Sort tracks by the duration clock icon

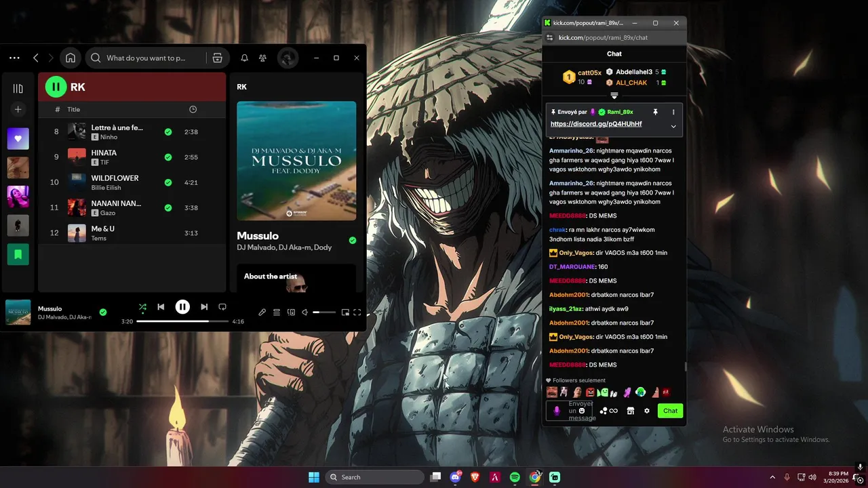coord(193,109)
